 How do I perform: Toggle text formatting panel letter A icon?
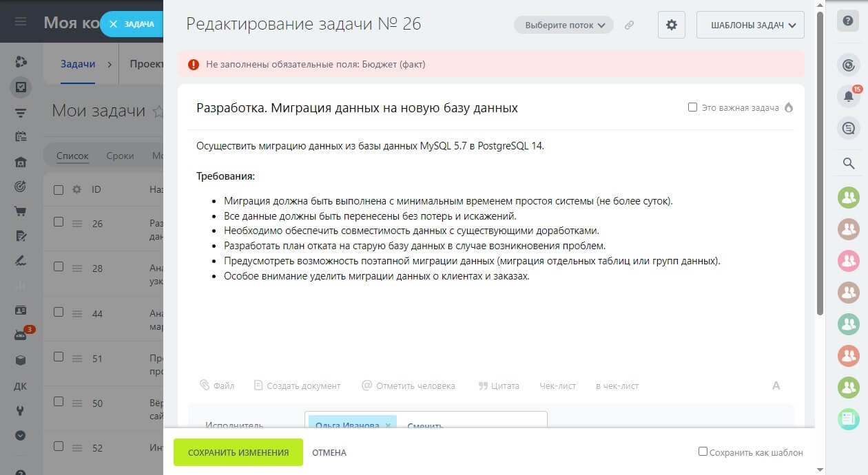776,386
